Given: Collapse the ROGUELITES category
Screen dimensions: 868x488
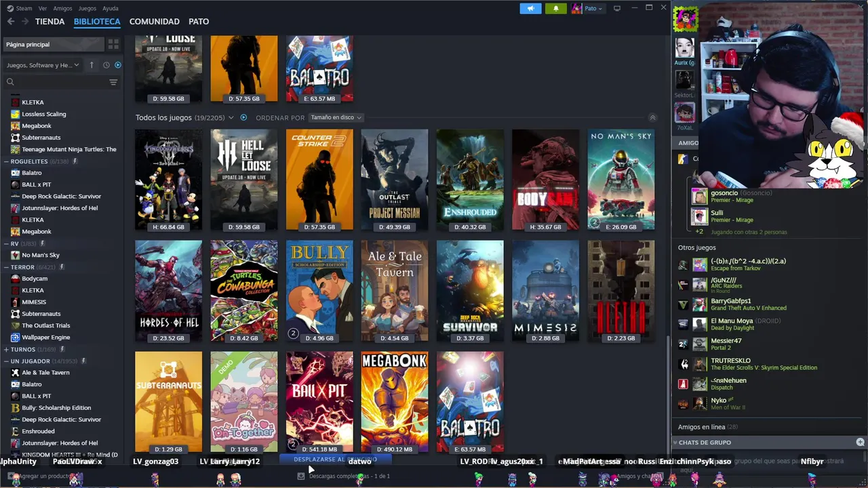Looking at the screenshot, I should tap(6, 161).
